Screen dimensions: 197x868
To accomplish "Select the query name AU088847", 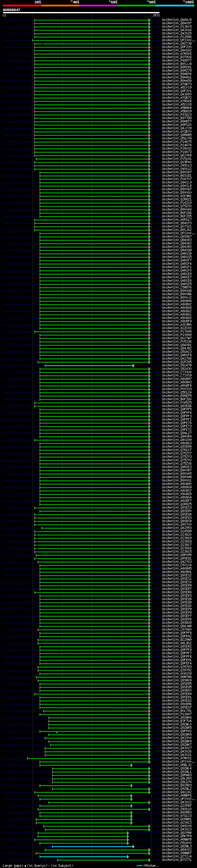I will (11, 10).
